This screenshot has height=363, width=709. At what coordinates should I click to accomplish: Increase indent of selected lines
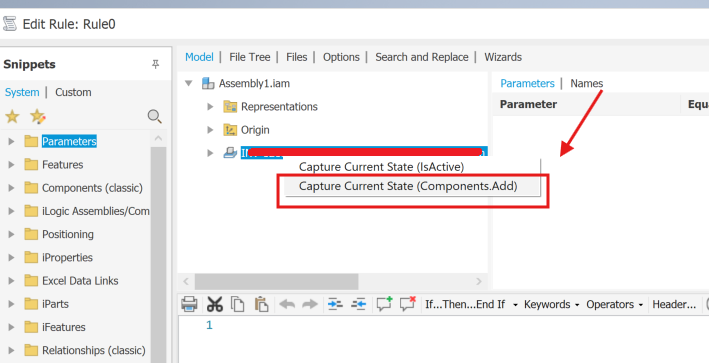pyautogui.click(x=335, y=304)
